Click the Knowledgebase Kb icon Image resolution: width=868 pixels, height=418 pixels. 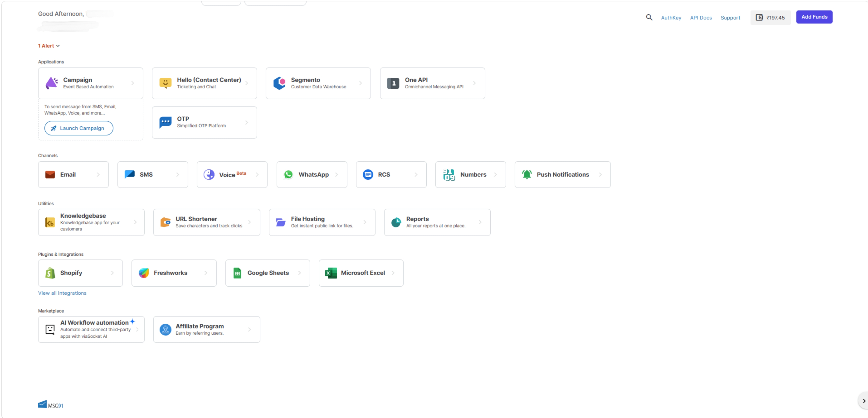[x=50, y=223]
